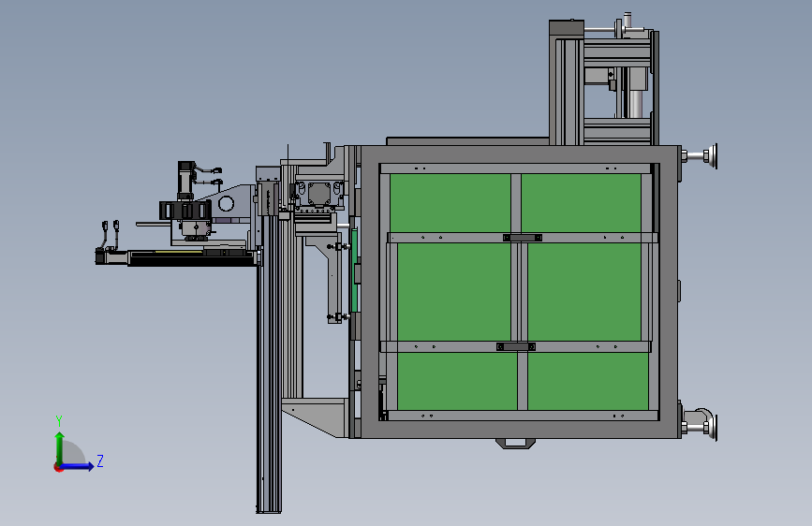
Task: Select the black horizontal linear actuator rail on the left
Action: pyautogui.click(x=193, y=257)
